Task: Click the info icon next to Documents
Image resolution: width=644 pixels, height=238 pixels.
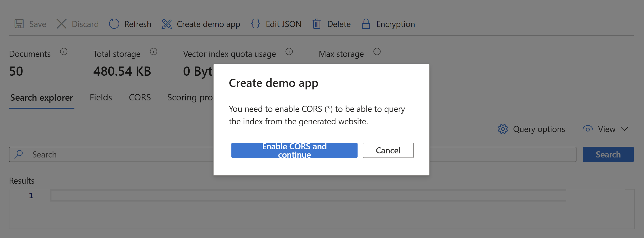Action: coord(64,52)
